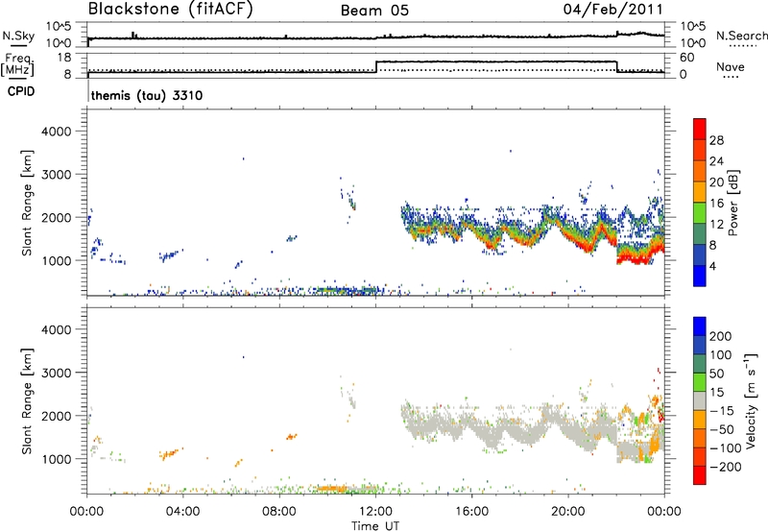Click the '4' label on Power colorbar
The height and width of the screenshot is (532, 768).
point(712,267)
